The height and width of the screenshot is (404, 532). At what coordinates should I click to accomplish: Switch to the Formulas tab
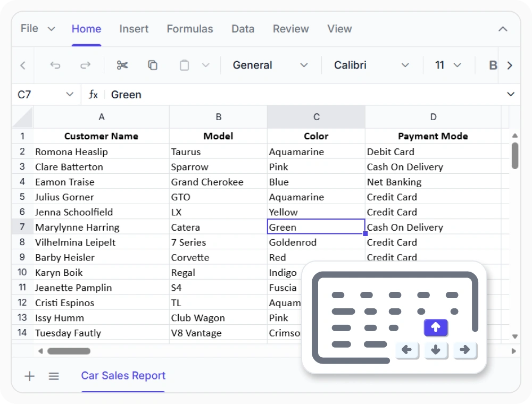click(x=190, y=29)
